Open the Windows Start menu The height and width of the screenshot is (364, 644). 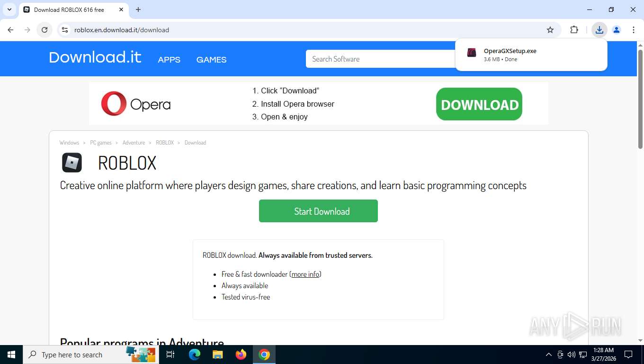[x=11, y=355]
